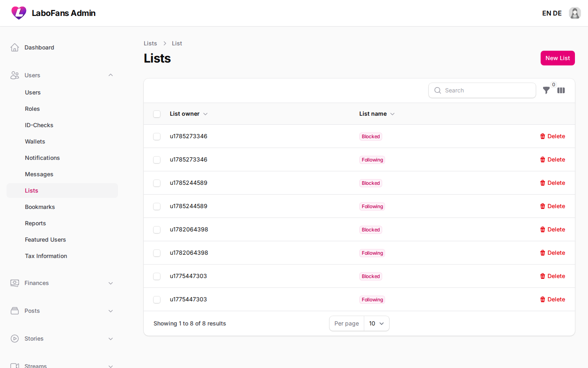Delete the u1782064398 Following list
The height and width of the screenshot is (368, 588).
coord(552,253)
